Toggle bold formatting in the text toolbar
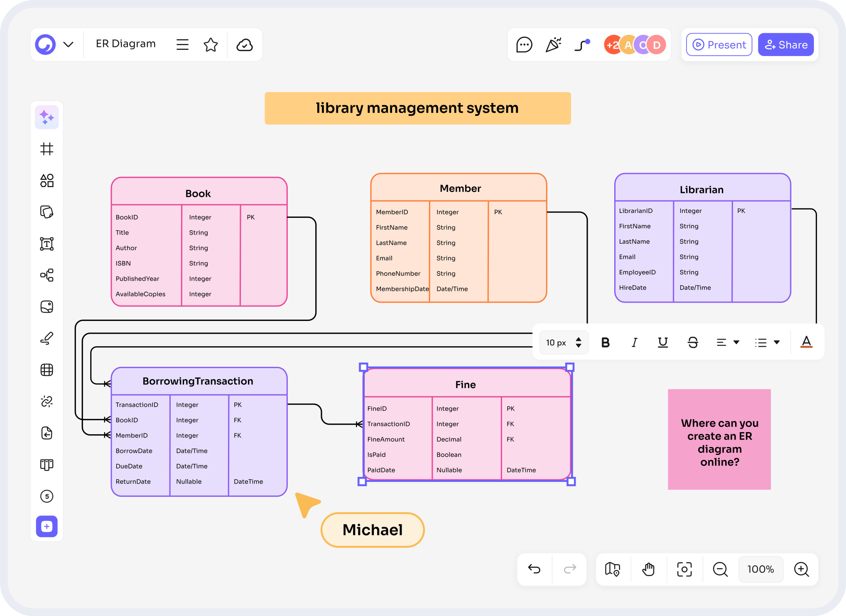 [x=606, y=342]
